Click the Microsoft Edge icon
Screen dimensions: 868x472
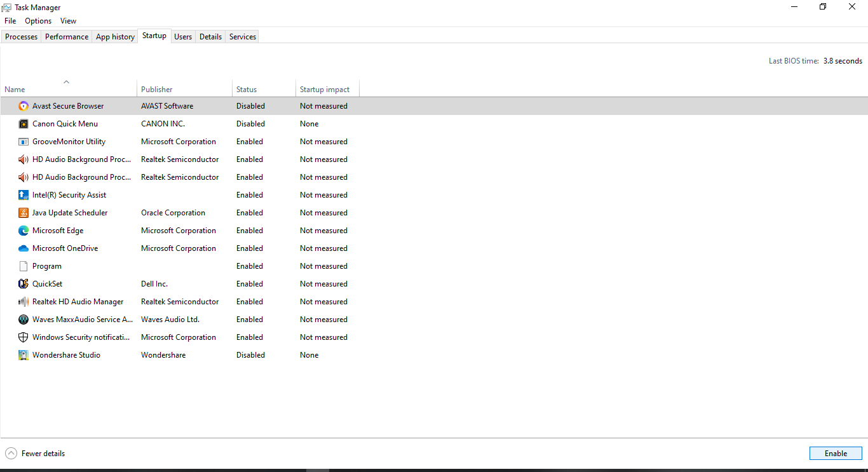coord(24,231)
